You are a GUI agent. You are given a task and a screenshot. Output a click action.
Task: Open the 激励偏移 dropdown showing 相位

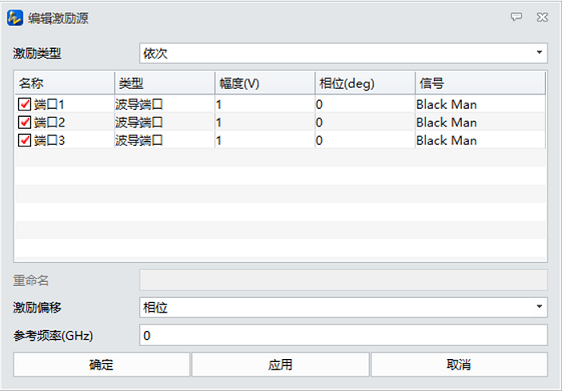click(x=343, y=307)
